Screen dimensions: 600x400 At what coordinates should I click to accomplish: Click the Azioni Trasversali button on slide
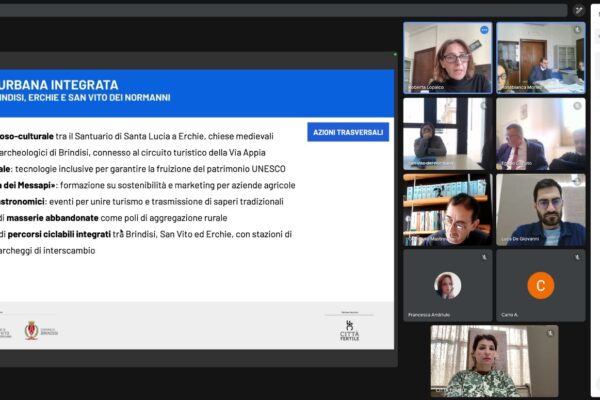[348, 132]
